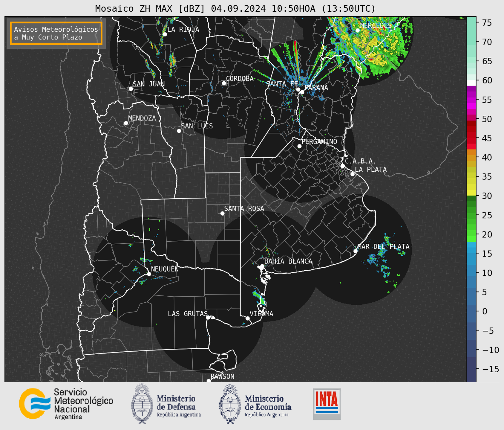504x430 pixels.
Task: Click the PARANA city marker dot
Action: (x=302, y=92)
